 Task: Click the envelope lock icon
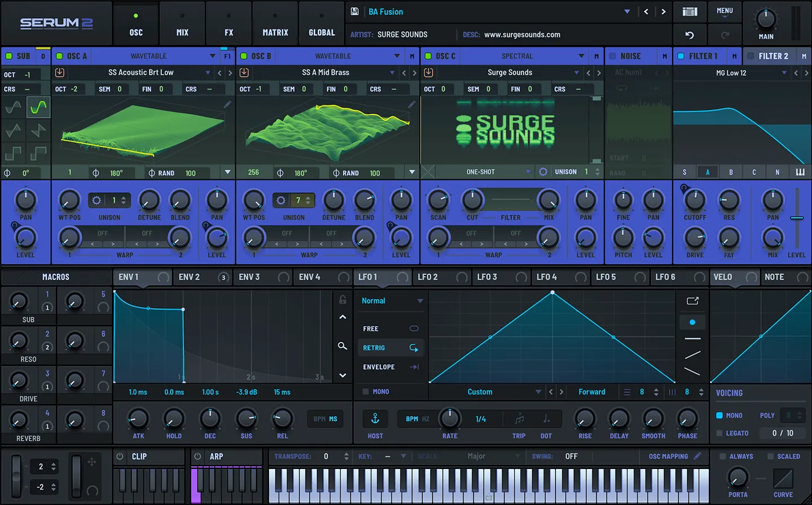click(342, 300)
